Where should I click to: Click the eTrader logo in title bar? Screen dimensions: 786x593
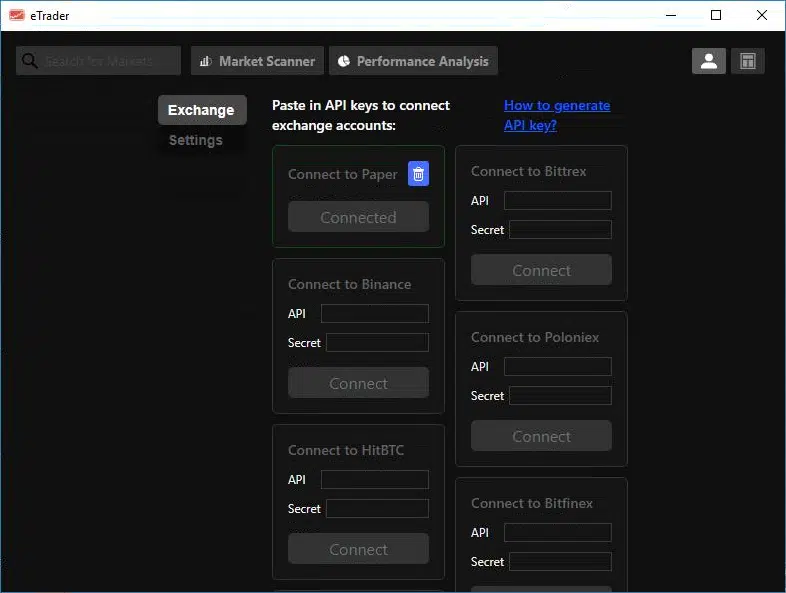pos(16,15)
